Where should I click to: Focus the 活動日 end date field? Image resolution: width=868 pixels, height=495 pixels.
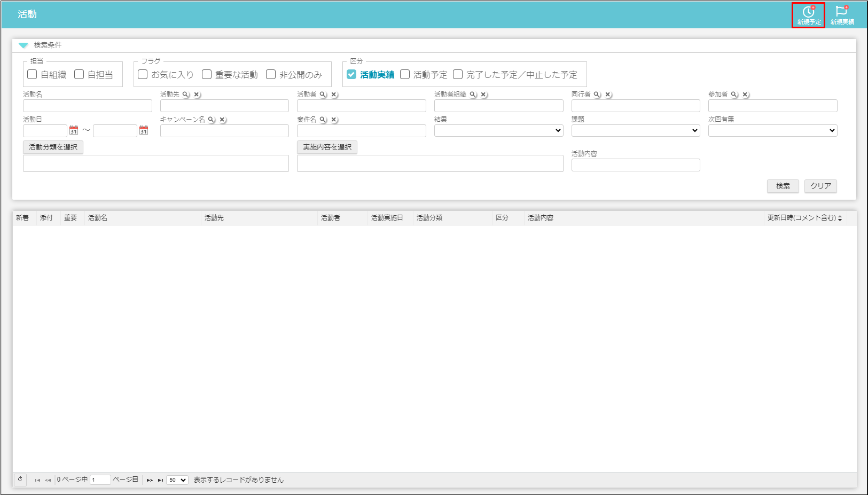tap(115, 131)
